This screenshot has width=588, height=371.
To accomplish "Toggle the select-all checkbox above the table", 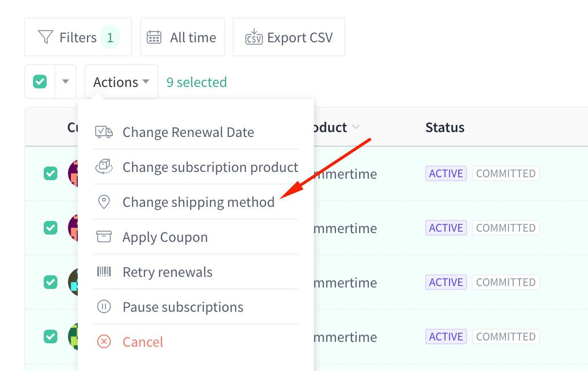I will coord(40,82).
